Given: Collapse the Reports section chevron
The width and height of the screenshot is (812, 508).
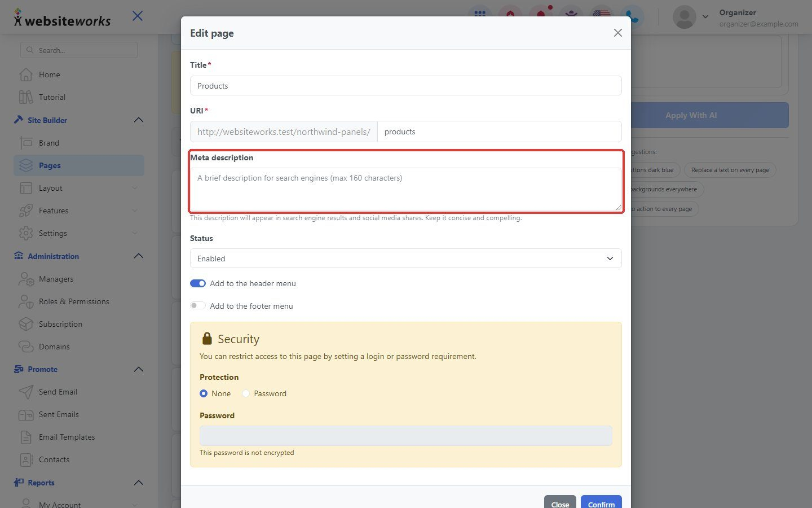Looking at the screenshot, I should point(139,483).
